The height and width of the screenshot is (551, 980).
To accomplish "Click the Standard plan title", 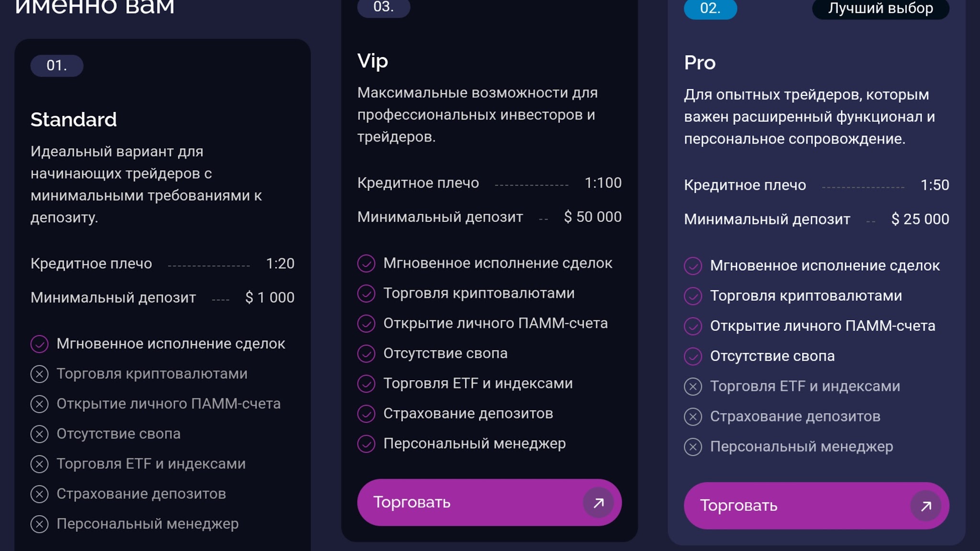I will [x=74, y=120].
